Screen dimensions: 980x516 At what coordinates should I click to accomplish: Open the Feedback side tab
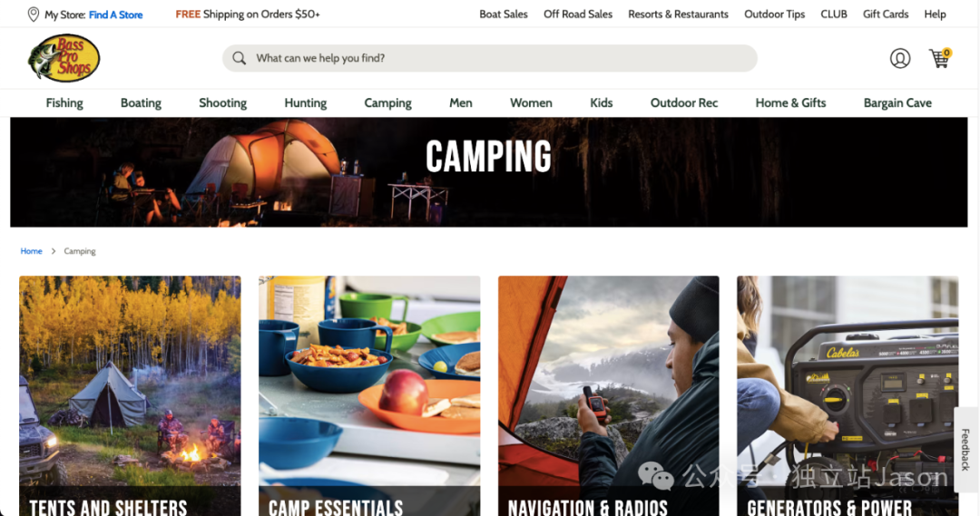pyautogui.click(x=965, y=449)
